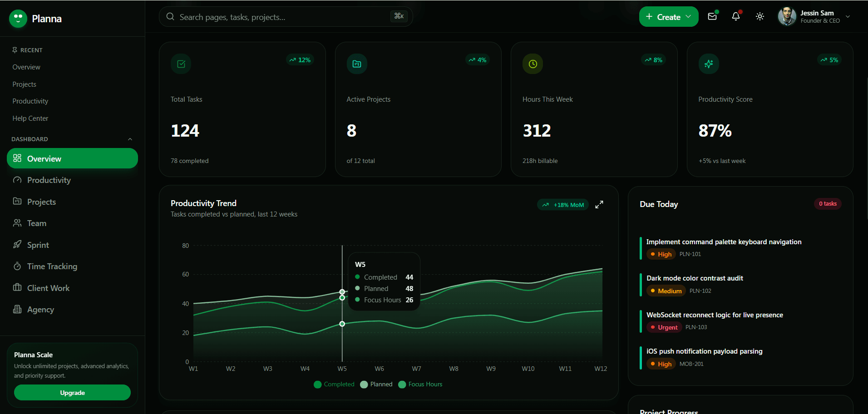868x414 pixels.
Task: Click the Active Projects folder icon
Action: 357,64
